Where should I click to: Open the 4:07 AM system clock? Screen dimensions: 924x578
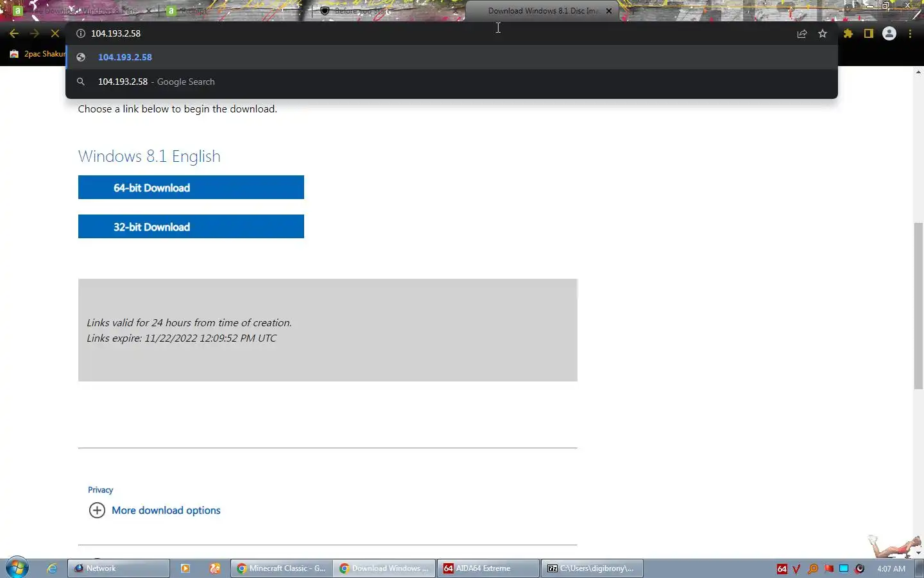coord(891,569)
